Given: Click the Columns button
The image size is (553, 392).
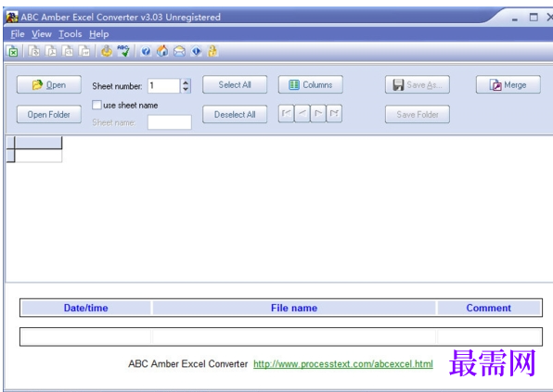Looking at the screenshot, I should tap(310, 84).
